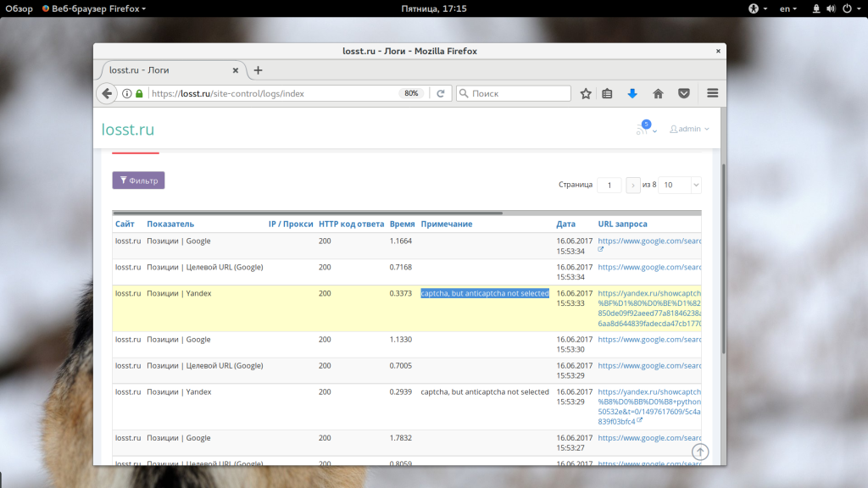Viewport: 868px width, 488px height.
Task: Click the losst.ru site logo link
Action: (128, 130)
